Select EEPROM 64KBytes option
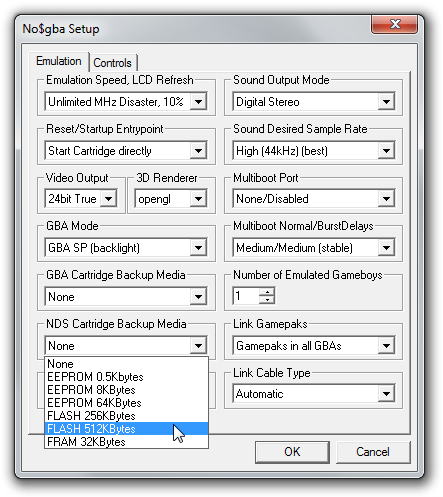443x497 pixels. [126, 403]
